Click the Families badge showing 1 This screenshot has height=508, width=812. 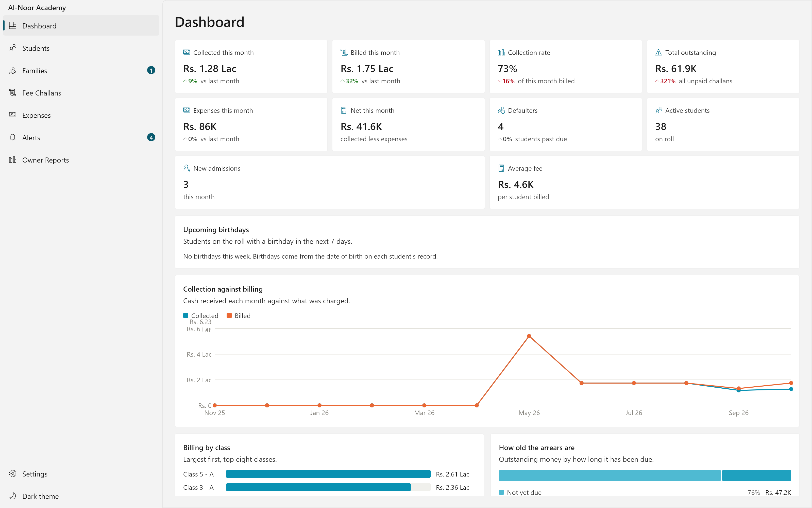tap(151, 70)
